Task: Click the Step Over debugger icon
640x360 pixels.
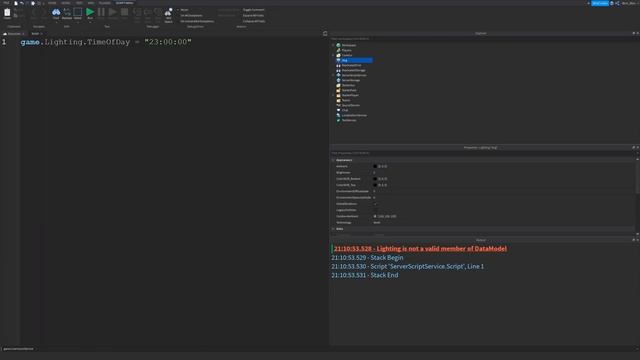Action: point(148,13)
